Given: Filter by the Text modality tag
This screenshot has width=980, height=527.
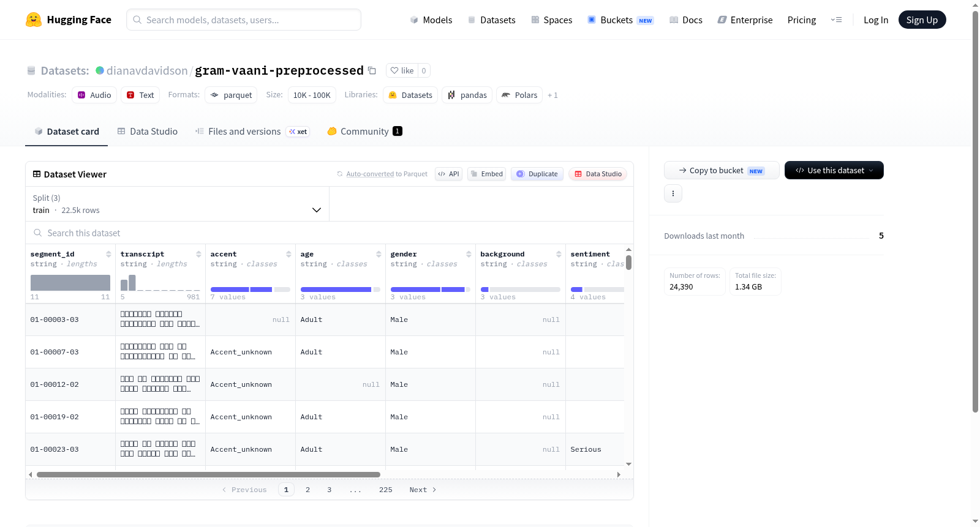Looking at the screenshot, I should 140,95.
